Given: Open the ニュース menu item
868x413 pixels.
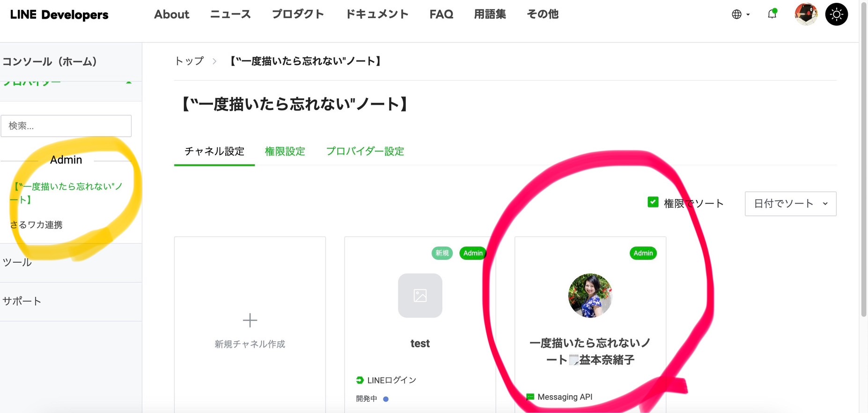Looking at the screenshot, I should point(230,15).
